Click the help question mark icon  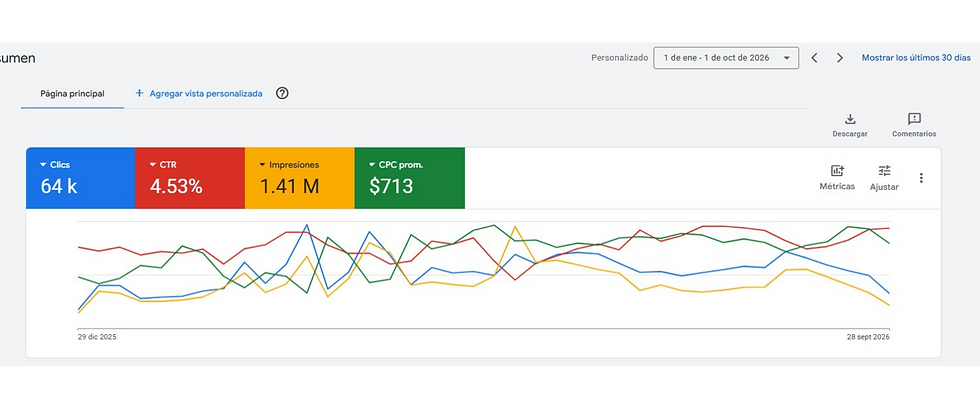(282, 93)
